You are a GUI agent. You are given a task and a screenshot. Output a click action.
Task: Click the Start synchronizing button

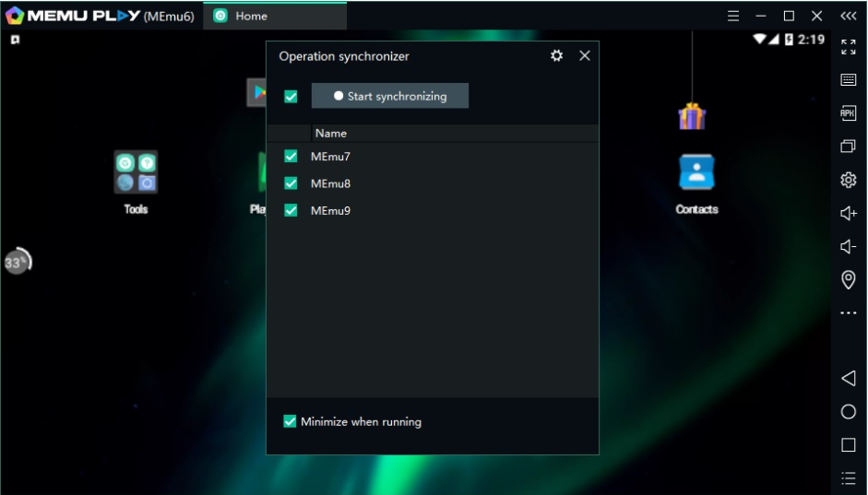(389, 96)
